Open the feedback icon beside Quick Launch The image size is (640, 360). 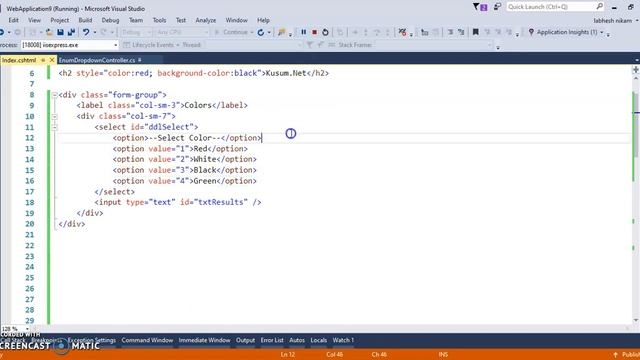pyautogui.click(x=497, y=7)
